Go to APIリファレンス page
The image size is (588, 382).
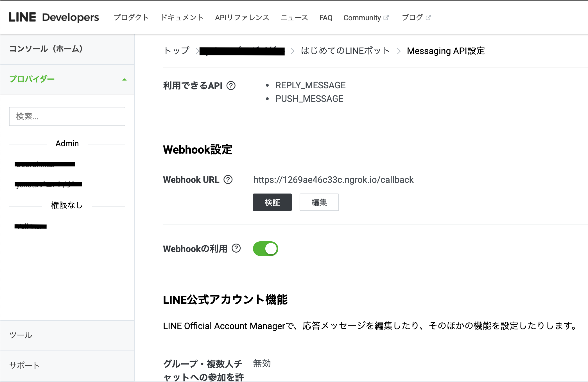click(242, 17)
